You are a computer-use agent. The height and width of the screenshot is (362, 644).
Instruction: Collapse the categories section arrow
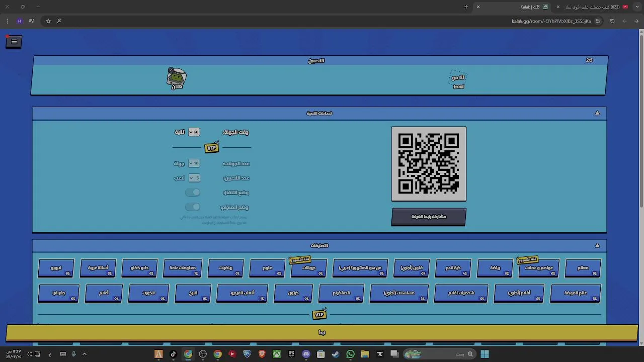click(x=597, y=245)
